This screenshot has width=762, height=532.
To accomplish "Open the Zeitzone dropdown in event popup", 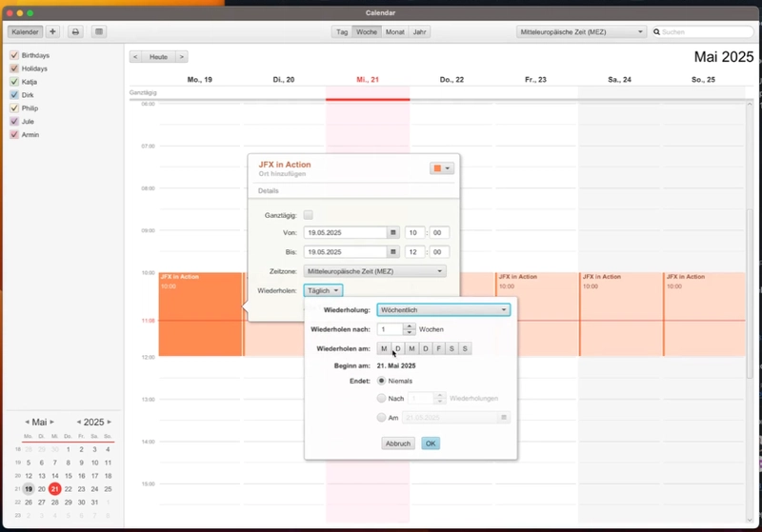I will click(374, 271).
